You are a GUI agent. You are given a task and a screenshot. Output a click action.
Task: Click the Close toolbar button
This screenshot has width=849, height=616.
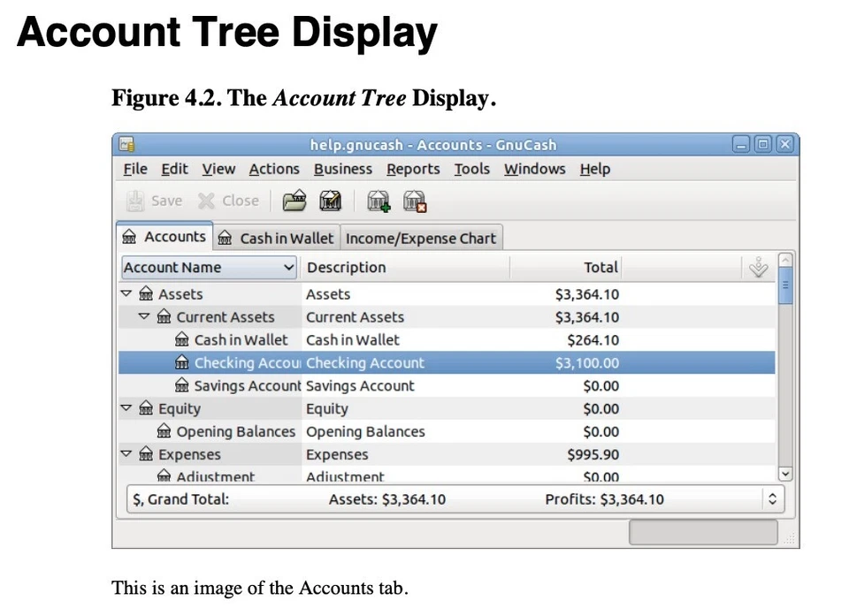(x=228, y=201)
